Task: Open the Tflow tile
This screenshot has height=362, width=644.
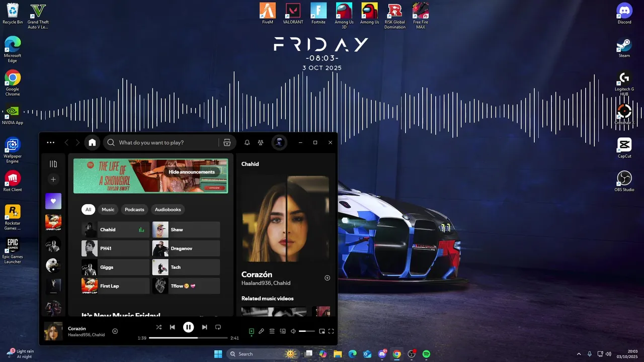Action: pyautogui.click(x=186, y=286)
